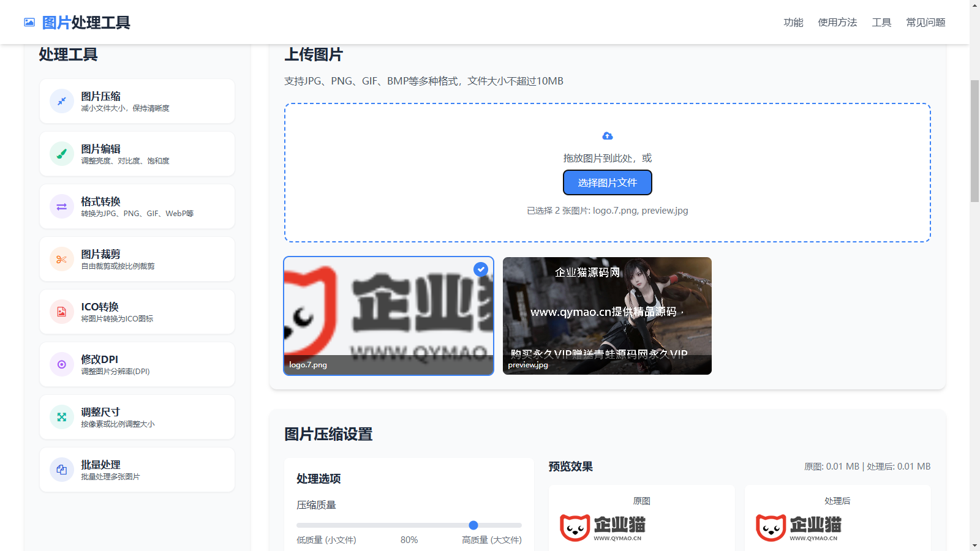Click the 处理选项 heading
980x551 pixels.
[318, 479]
